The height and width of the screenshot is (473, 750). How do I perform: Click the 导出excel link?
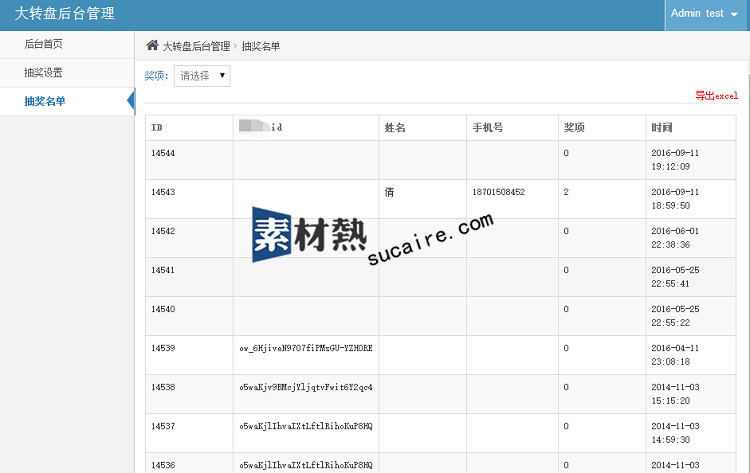[x=716, y=96]
